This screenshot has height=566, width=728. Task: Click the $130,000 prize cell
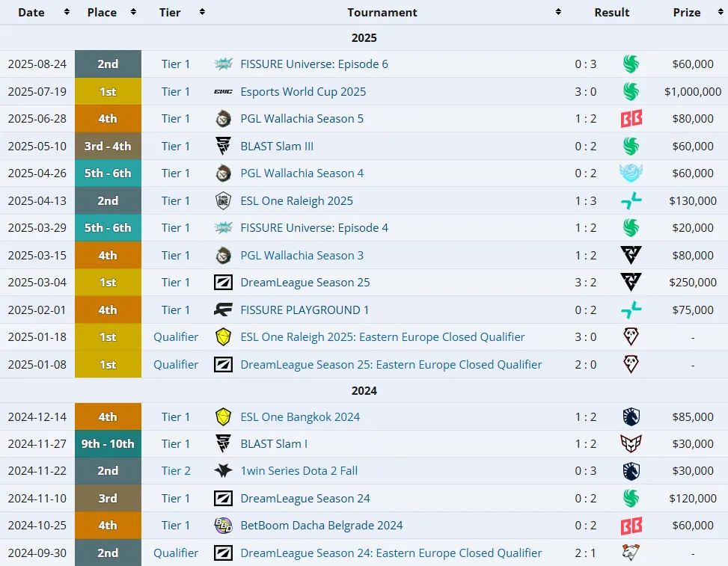[x=693, y=201]
